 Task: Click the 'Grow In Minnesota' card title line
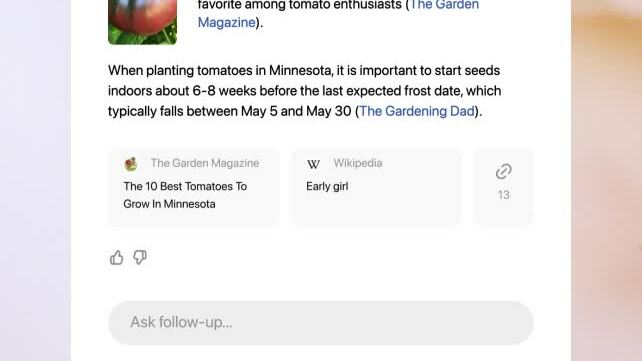(x=169, y=204)
